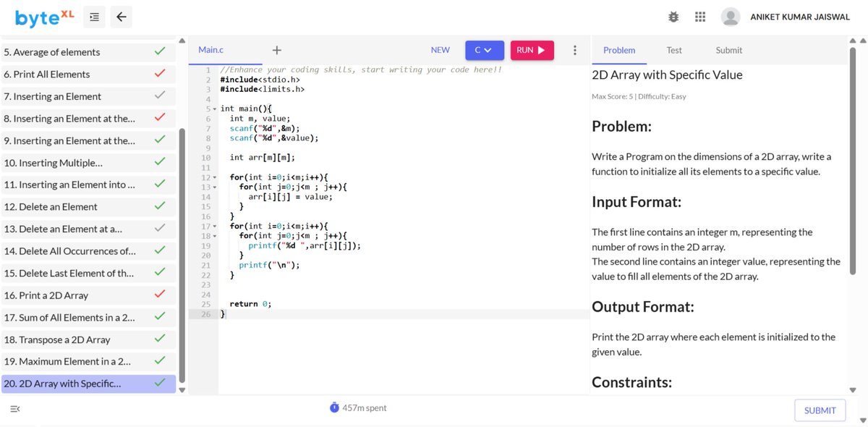Click the timer clock icon

pyautogui.click(x=334, y=407)
